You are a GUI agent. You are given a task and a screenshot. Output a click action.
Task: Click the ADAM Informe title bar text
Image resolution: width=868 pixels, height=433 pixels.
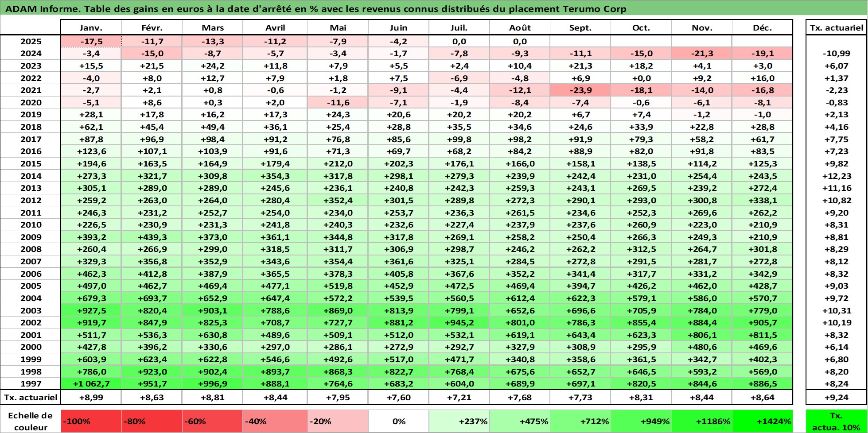click(316, 9)
